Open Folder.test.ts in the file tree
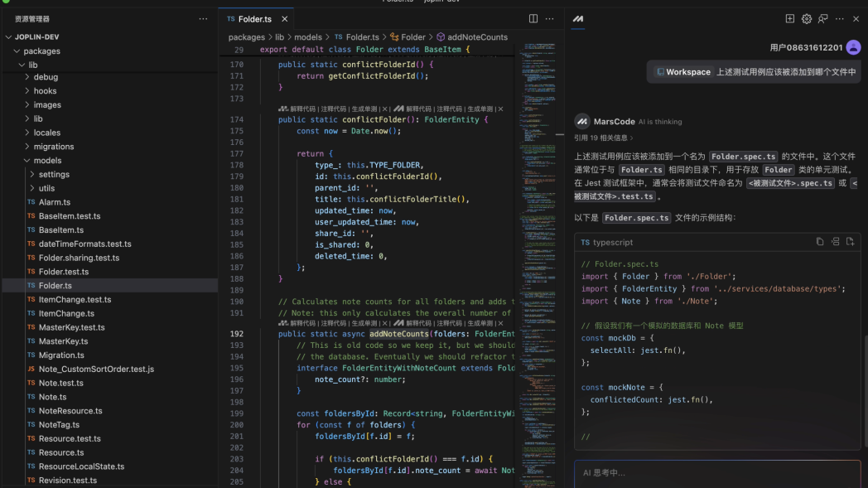 63,272
